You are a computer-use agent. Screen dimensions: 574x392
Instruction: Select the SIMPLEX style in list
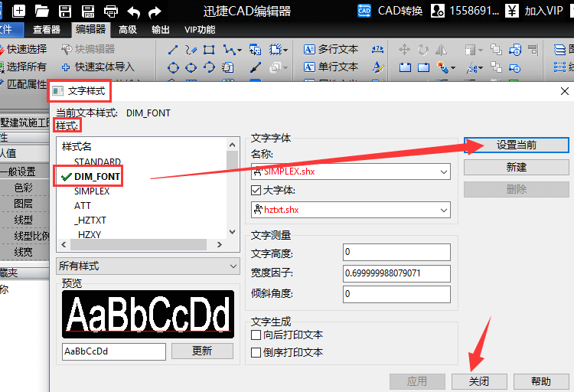(92, 191)
